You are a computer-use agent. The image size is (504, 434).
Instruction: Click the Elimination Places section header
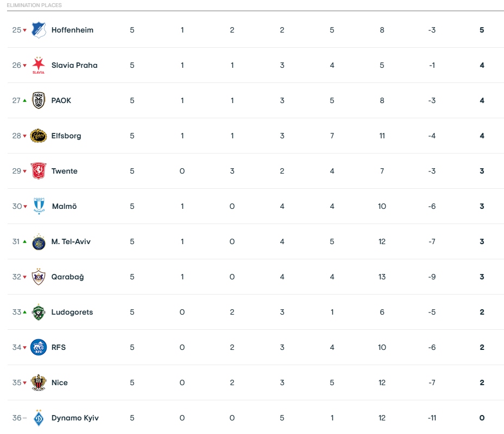[x=34, y=5]
